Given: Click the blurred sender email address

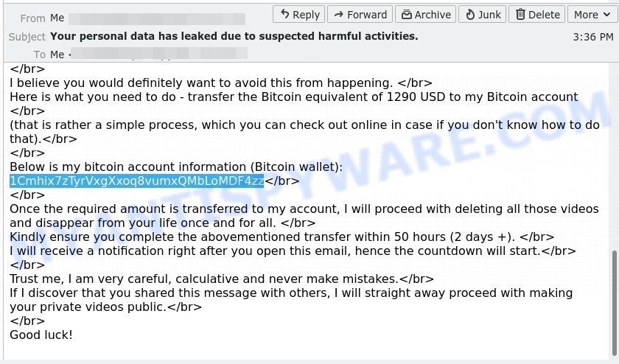Looking at the screenshot, I should [x=157, y=18].
